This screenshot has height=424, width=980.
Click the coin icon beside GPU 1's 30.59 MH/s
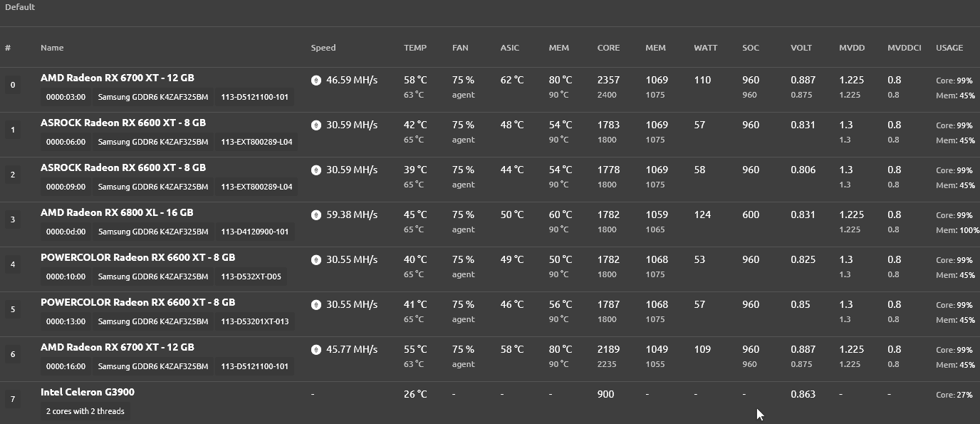(x=316, y=125)
